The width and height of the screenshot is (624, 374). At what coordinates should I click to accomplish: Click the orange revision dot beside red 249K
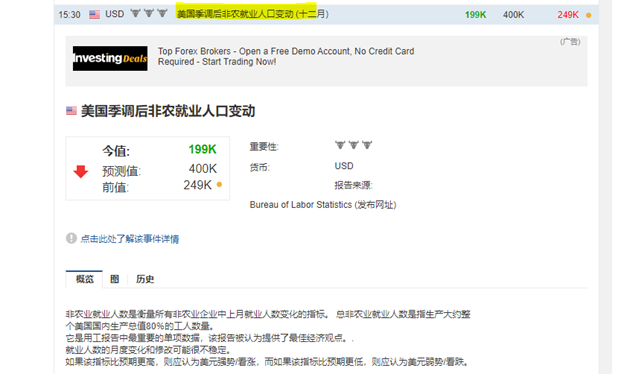point(589,16)
